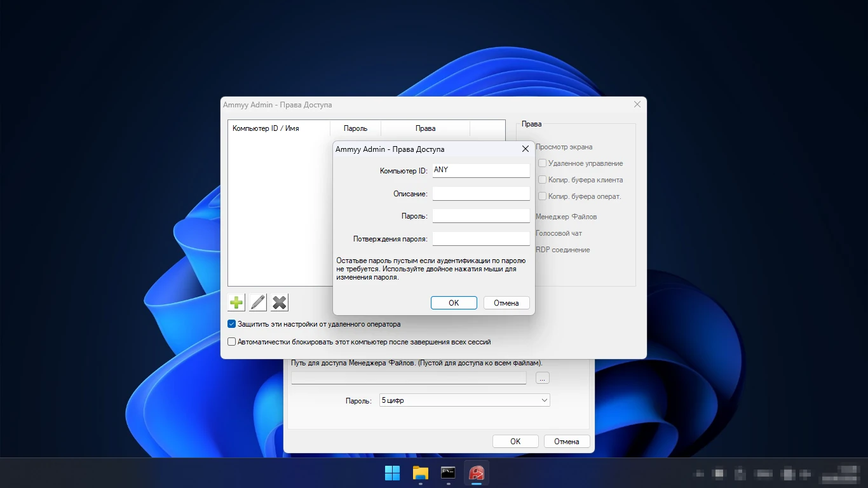Close the front Права Доступа dialog
The image size is (868, 488).
tap(526, 149)
